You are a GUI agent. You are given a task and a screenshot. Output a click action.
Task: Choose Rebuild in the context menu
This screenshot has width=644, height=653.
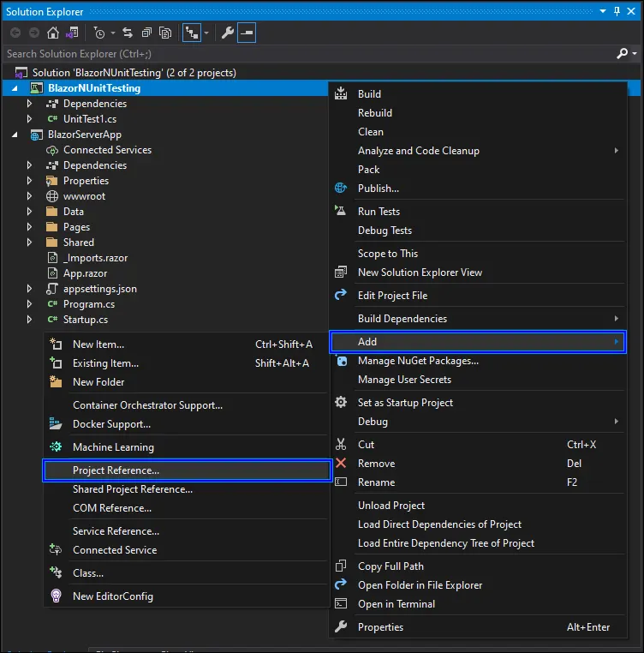478,113
